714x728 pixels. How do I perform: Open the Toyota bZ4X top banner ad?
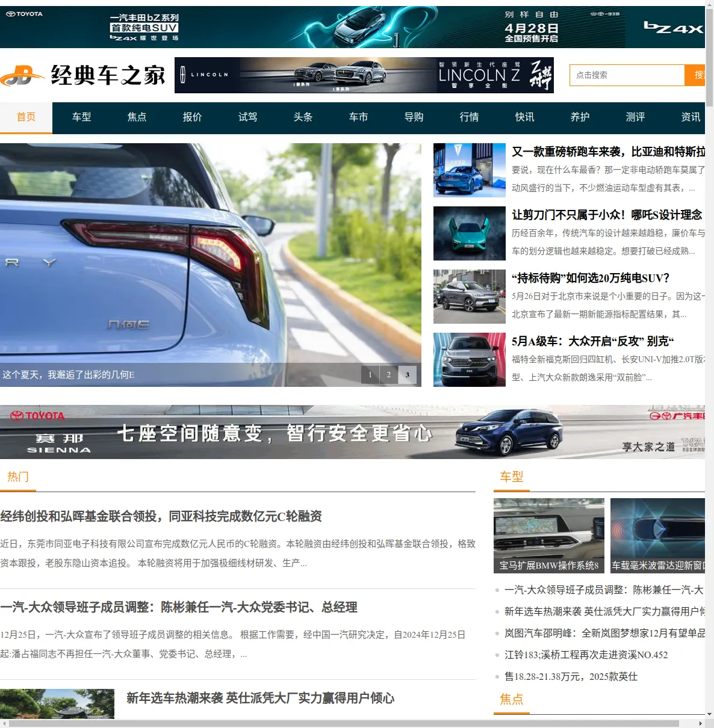coord(352,27)
